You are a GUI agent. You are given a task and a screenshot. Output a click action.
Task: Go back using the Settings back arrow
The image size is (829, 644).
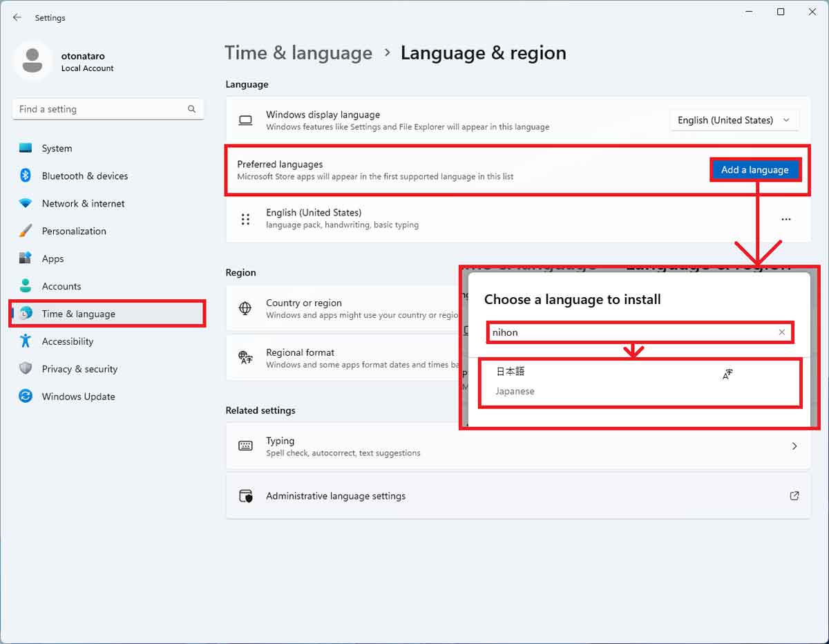(17, 17)
